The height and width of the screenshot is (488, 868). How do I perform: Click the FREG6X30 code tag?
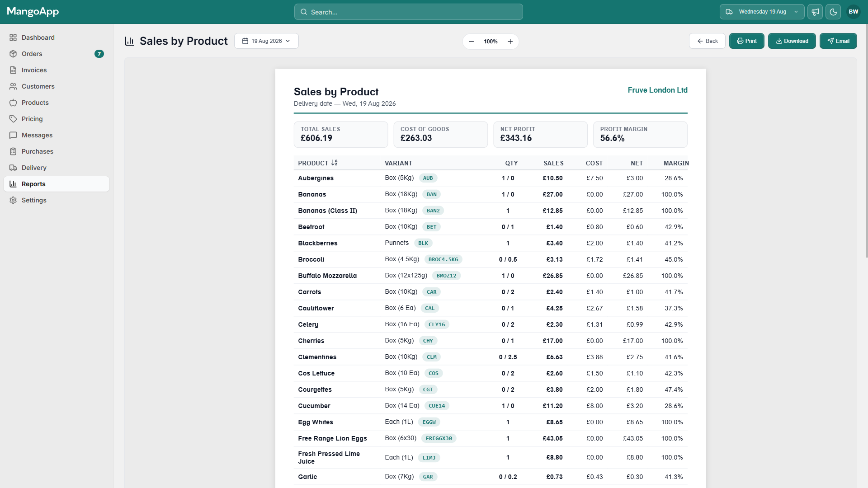tap(439, 438)
